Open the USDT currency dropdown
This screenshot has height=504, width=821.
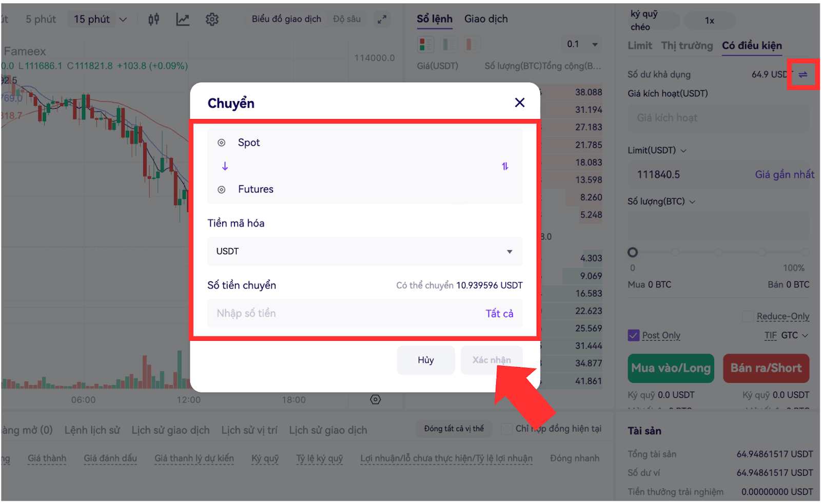pos(365,251)
